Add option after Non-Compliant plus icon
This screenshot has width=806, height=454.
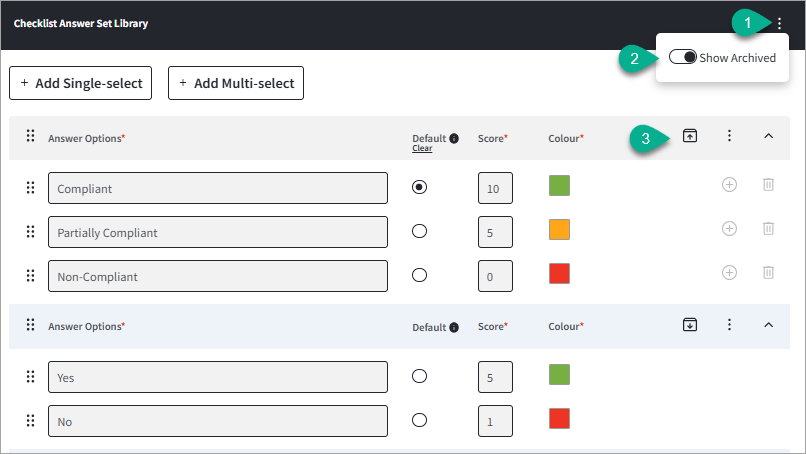tap(729, 273)
